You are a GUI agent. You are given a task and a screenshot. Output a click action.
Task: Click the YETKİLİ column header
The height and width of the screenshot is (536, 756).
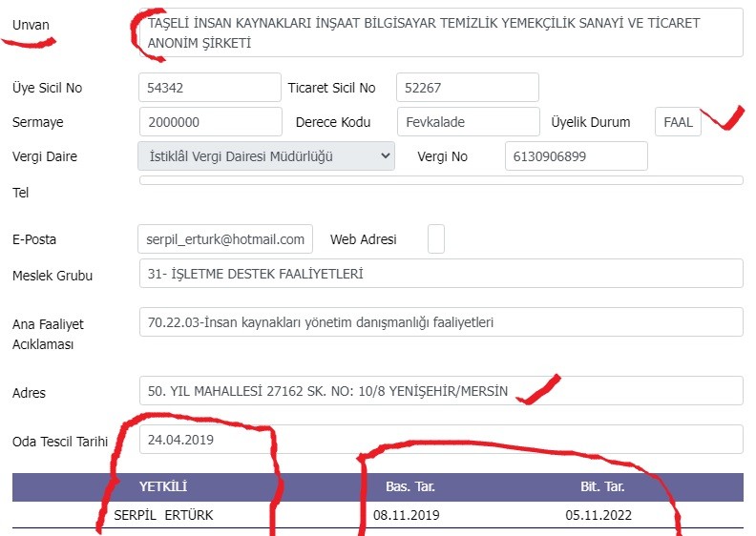coord(163,486)
